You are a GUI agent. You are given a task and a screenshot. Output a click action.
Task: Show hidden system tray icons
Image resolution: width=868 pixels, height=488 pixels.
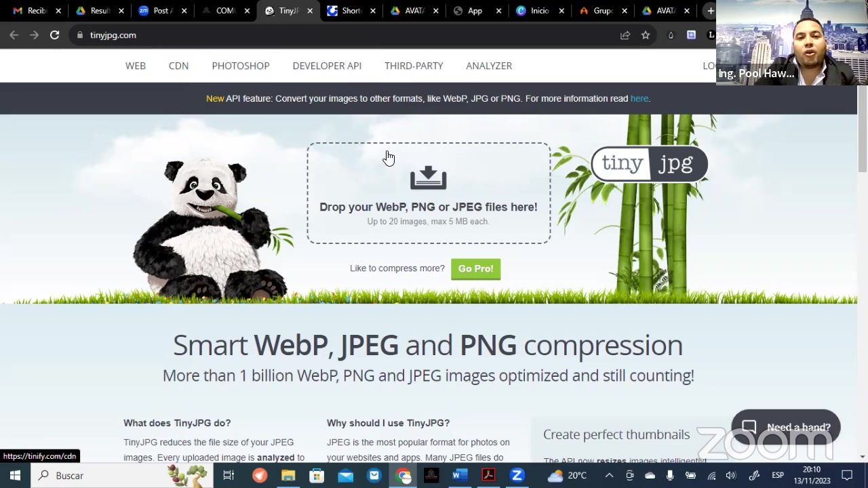(x=609, y=475)
